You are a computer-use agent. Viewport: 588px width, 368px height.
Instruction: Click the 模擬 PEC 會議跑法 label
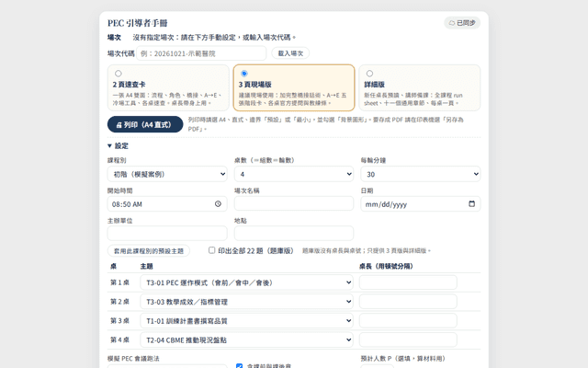(x=133, y=359)
